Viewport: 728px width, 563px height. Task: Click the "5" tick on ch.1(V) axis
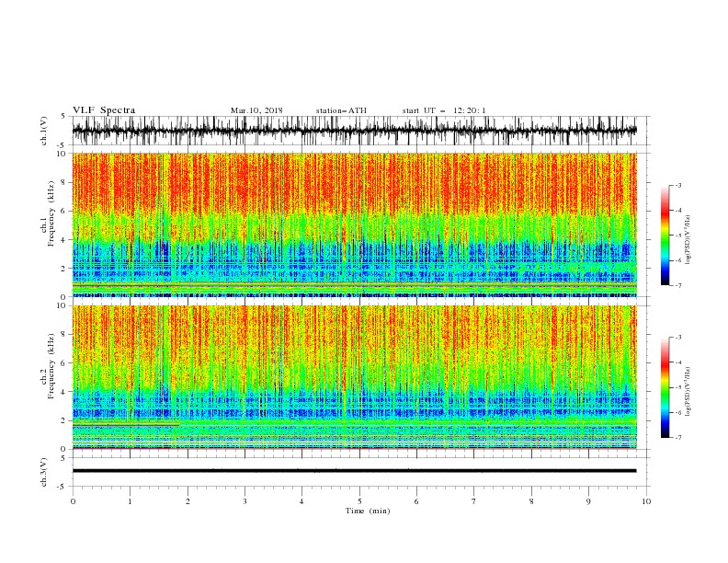click(x=63, y=116)
